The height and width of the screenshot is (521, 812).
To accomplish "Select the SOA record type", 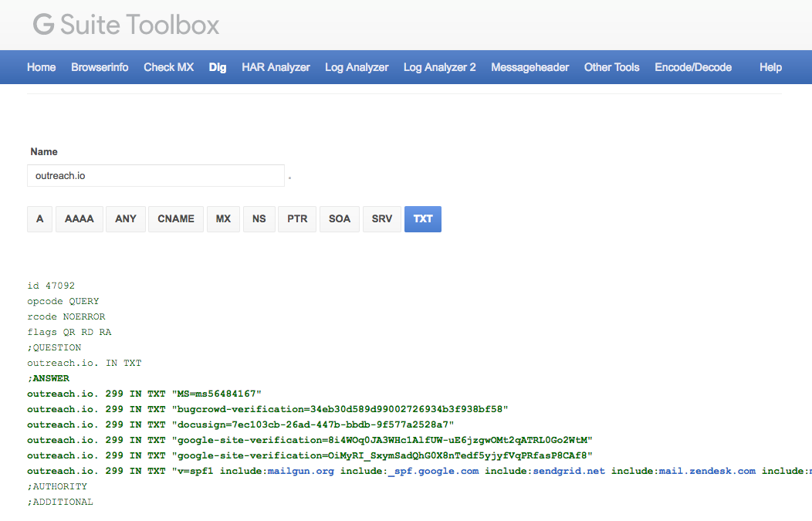I will coord(339,218).
